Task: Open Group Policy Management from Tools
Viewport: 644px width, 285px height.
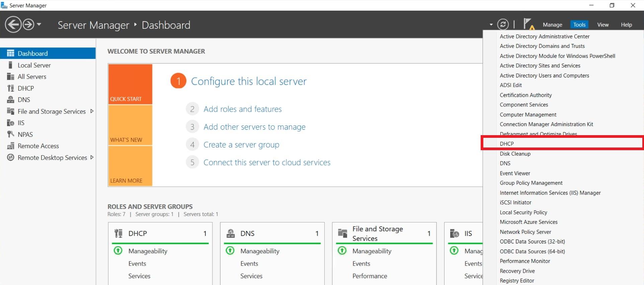Action: coord(531,183)
